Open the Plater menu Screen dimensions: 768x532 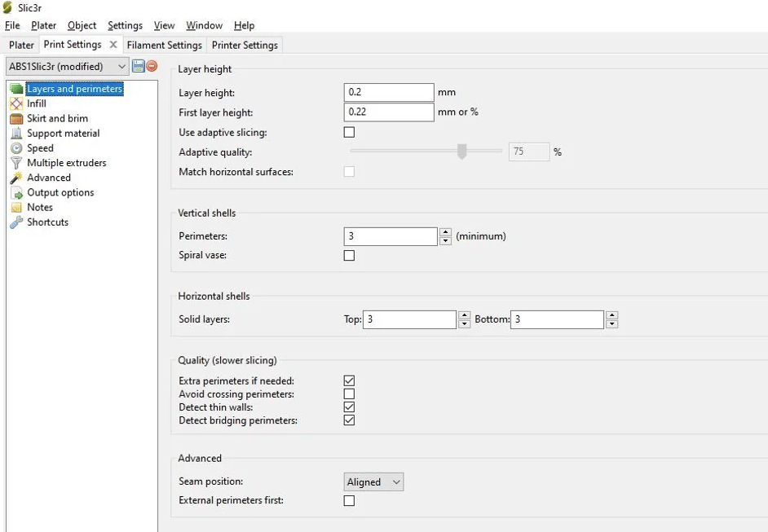(x=43, y=25)
